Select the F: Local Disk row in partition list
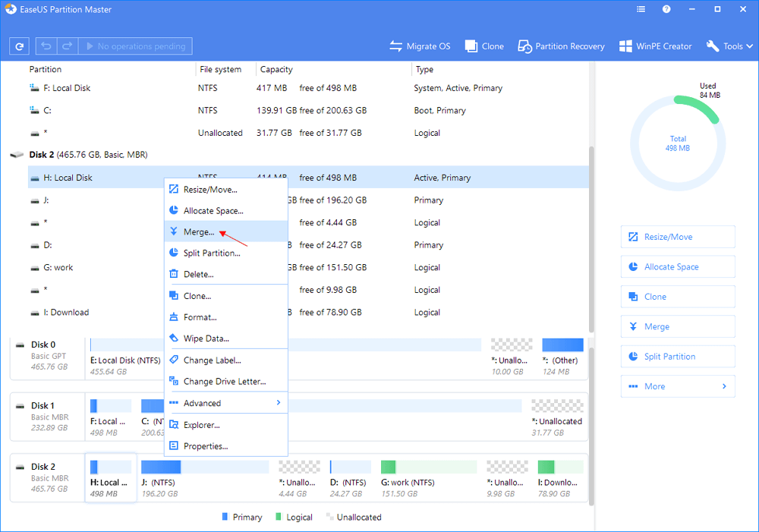759x532 pixels. (x=308, y=88)
